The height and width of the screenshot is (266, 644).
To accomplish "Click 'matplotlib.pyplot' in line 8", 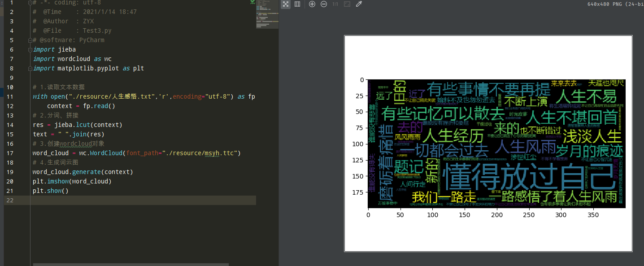I will click(x=88, y=68).
